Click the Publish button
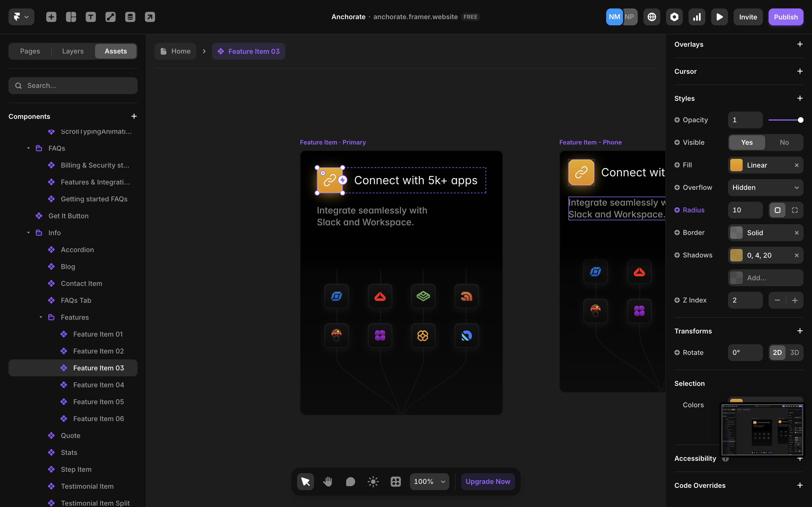Screen dimensions: 812x507 click(x=785, y=17)
